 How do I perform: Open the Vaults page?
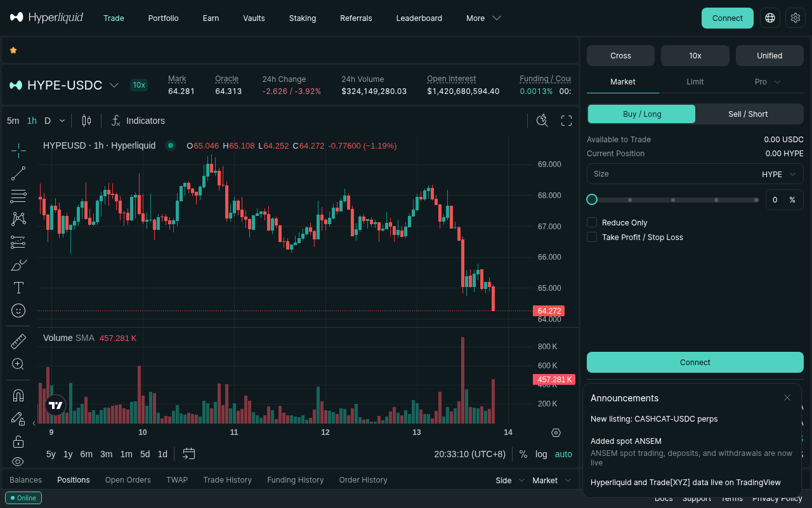[254, 18]
